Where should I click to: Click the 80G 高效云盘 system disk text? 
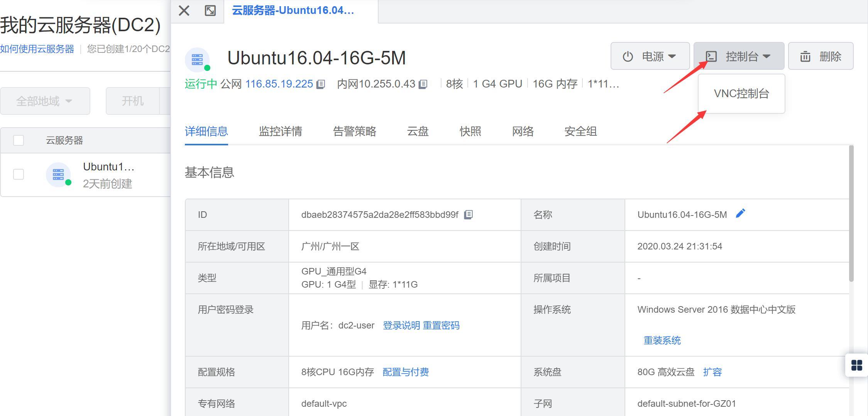pos(666,372)
